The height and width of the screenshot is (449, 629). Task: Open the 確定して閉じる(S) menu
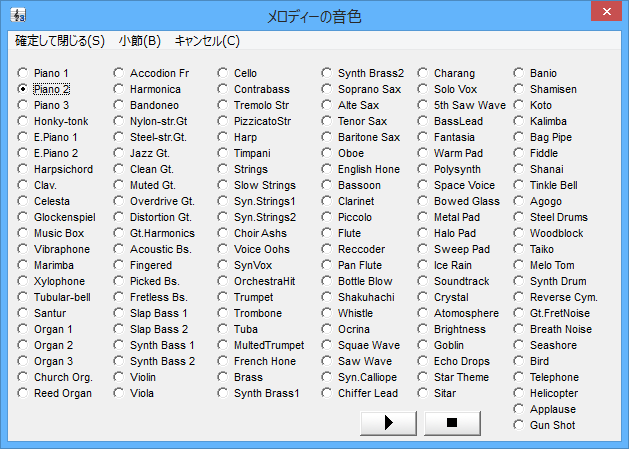pyautogui.click(x=59, y=41)
